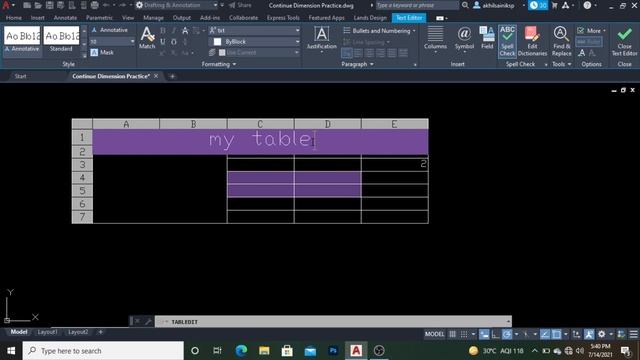The image size is (640, 360).
Task: Open the More options dropdown
Action: 591,31
